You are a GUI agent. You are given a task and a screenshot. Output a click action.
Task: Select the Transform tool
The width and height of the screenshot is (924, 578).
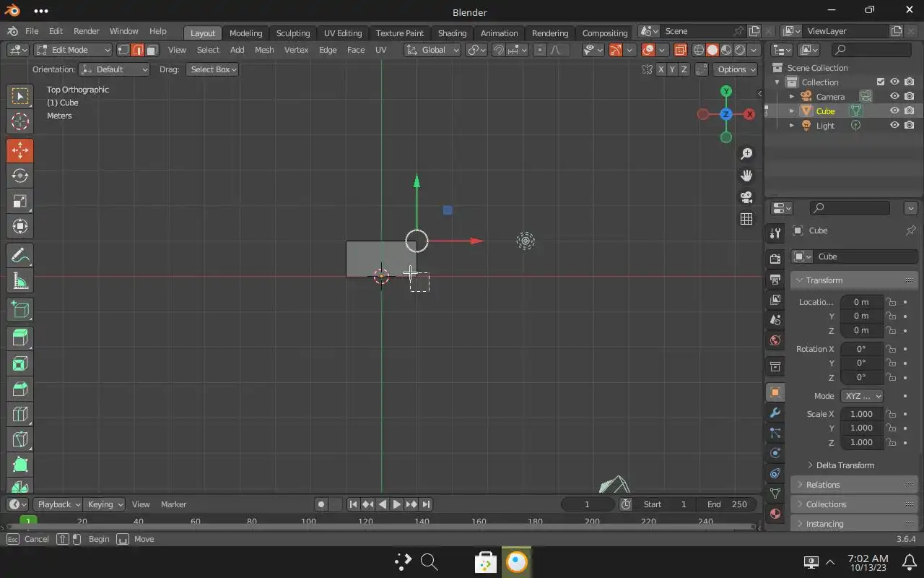(x=20, y=227)
